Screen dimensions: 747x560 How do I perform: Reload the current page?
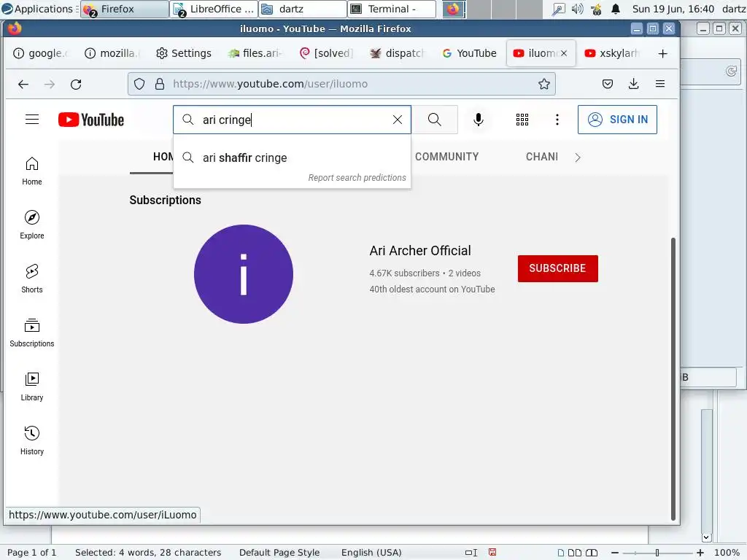pos(76,85)
